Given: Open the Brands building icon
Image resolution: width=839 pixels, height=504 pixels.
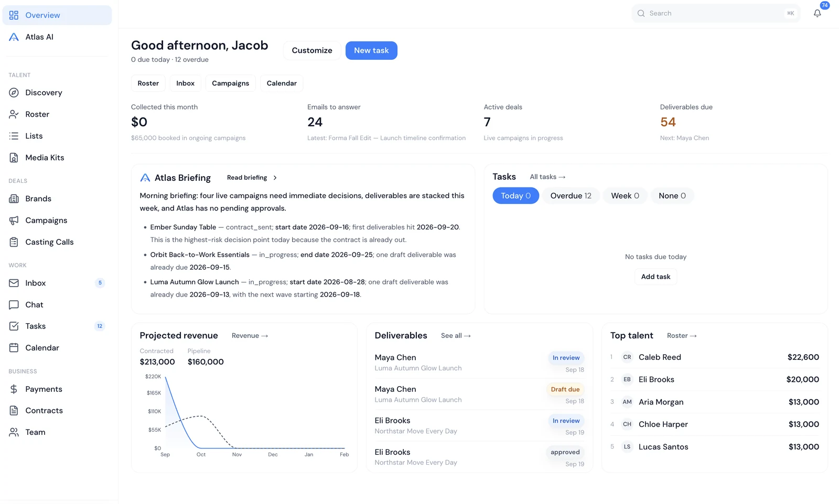Looking at the screenshot, I should [x=14, y=199].
